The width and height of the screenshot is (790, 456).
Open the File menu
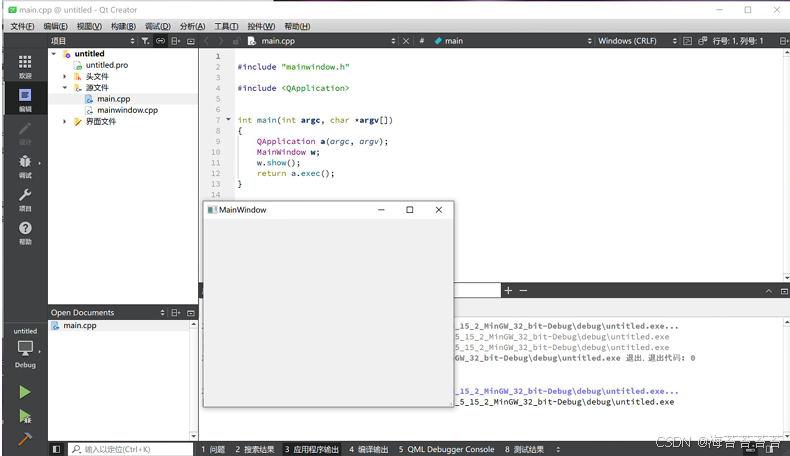(x=22, y=26)
